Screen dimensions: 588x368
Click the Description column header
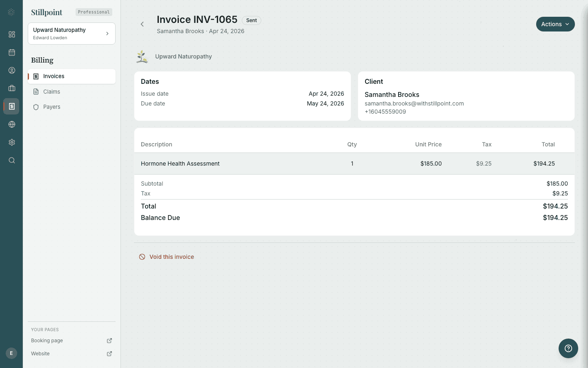click(x=156, y=144)
